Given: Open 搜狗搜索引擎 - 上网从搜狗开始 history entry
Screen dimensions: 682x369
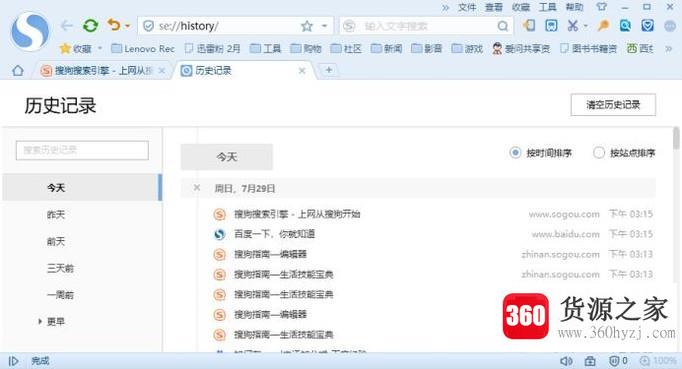Looking at the screenshot, I should tap(297, 214).
